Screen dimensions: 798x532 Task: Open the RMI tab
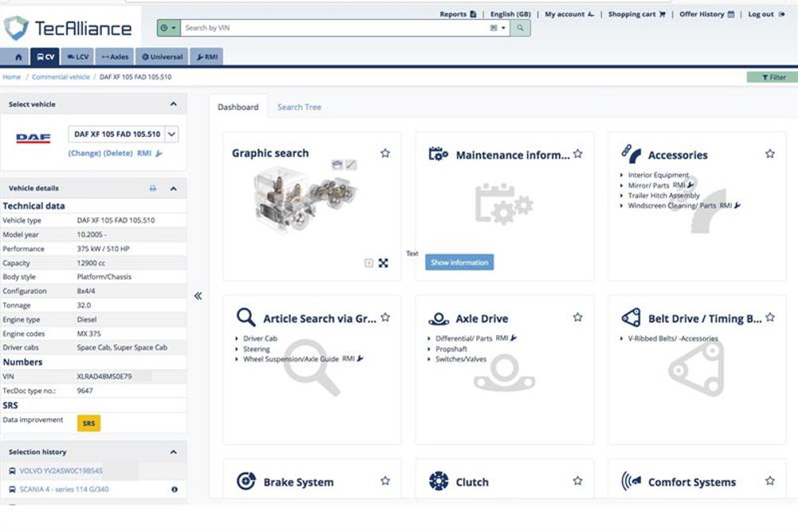(x=206, y=57)
